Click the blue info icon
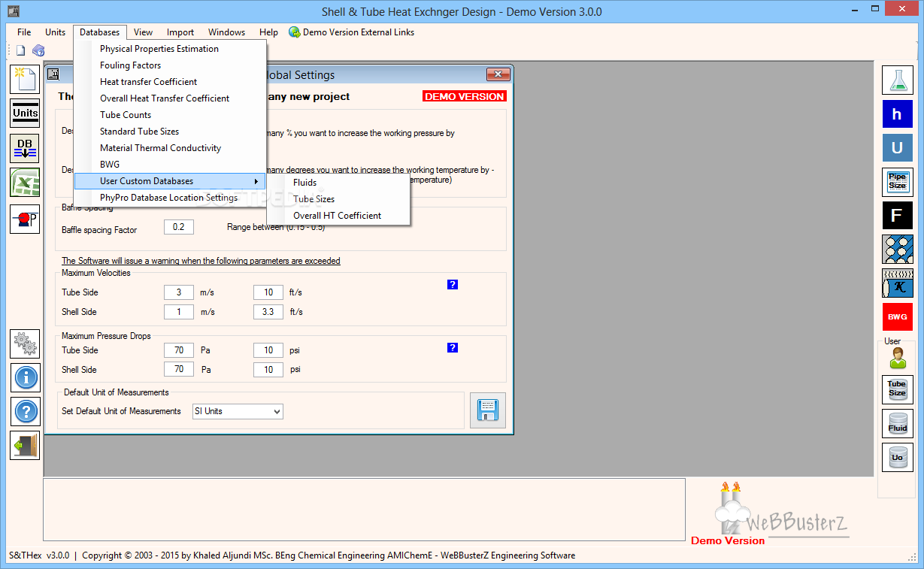This screenshot has width=924, height=569. 25,377
